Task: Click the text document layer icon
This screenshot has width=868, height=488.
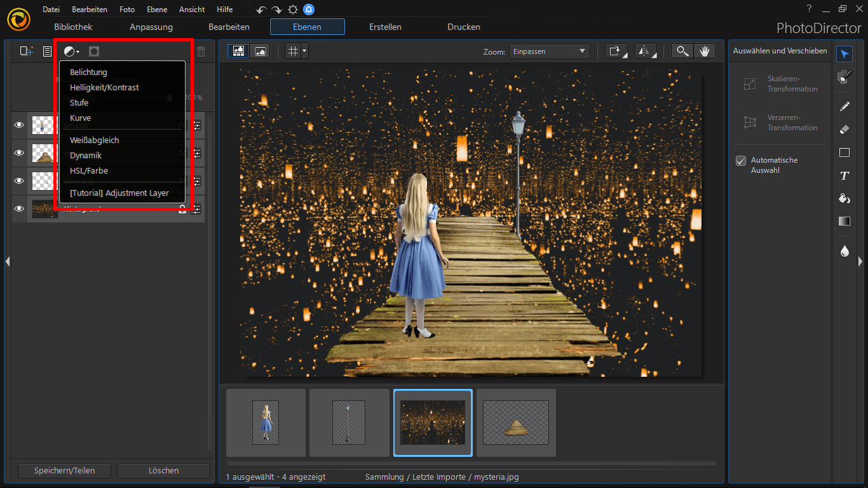Action: pyautogui.click(x=47, y=51)
